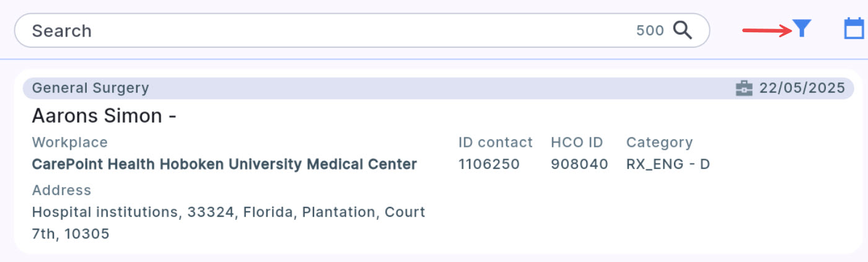This screenshot has height=262, width=868.
Task: Click CarePoint Health Hoboken University Medical Center
Action: click(x=224, y=164)
